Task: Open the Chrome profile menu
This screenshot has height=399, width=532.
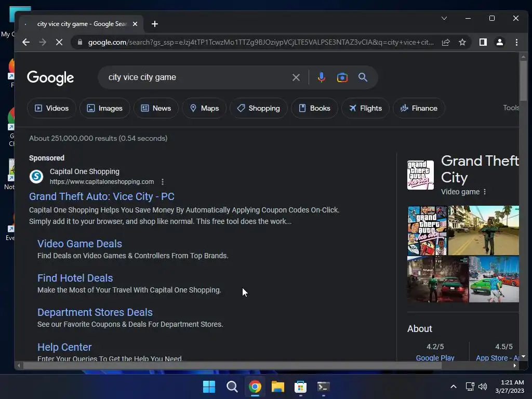Action: click(x=500, y=42)
